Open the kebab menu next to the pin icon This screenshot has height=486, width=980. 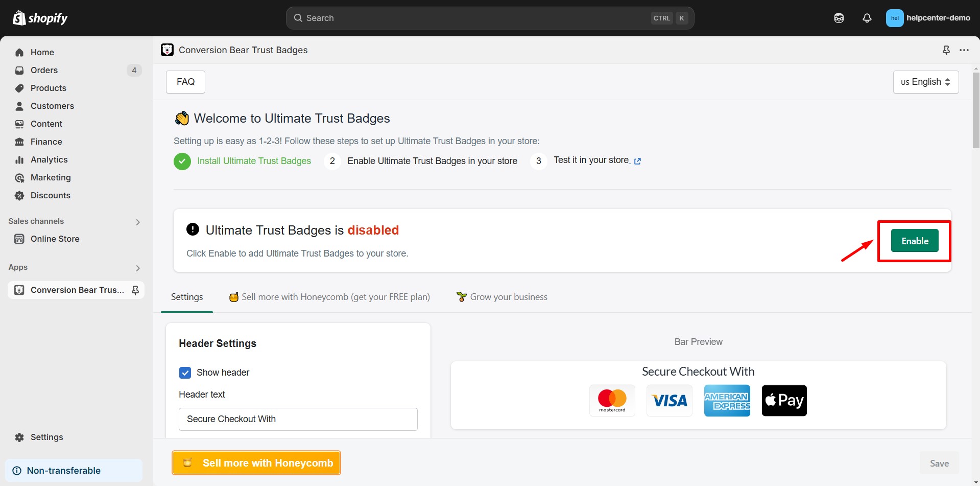[x=965, y=50]
